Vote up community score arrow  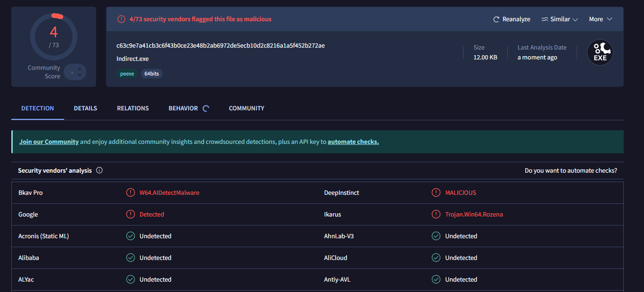[80, 69]
